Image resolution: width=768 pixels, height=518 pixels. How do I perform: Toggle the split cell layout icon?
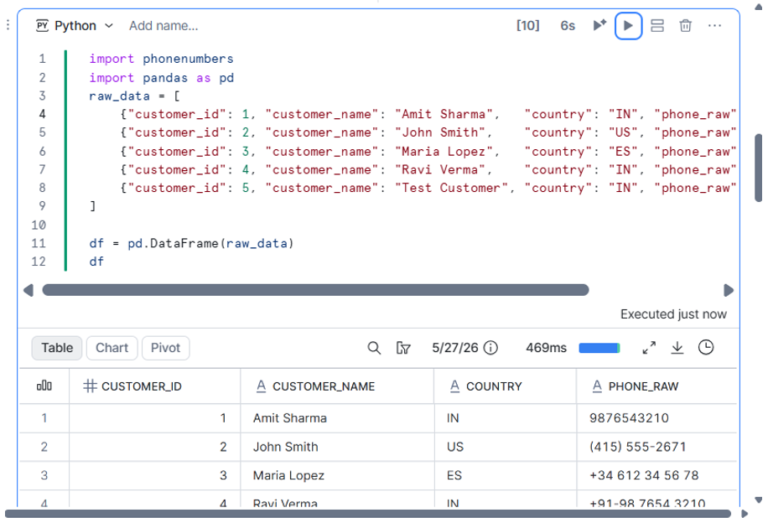click(657, 25)
